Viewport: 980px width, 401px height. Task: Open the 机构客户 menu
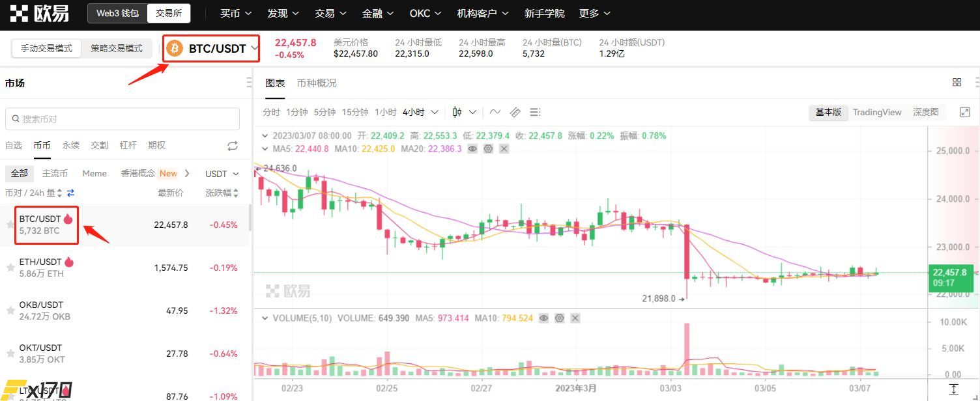click(x=483, y=13)
